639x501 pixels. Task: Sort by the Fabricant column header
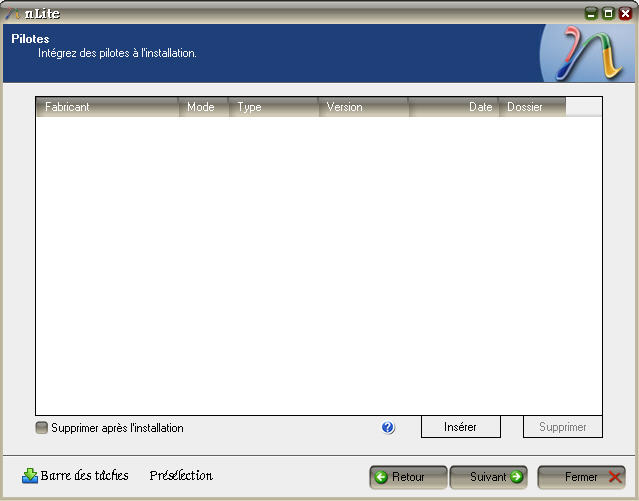[108, 107]
